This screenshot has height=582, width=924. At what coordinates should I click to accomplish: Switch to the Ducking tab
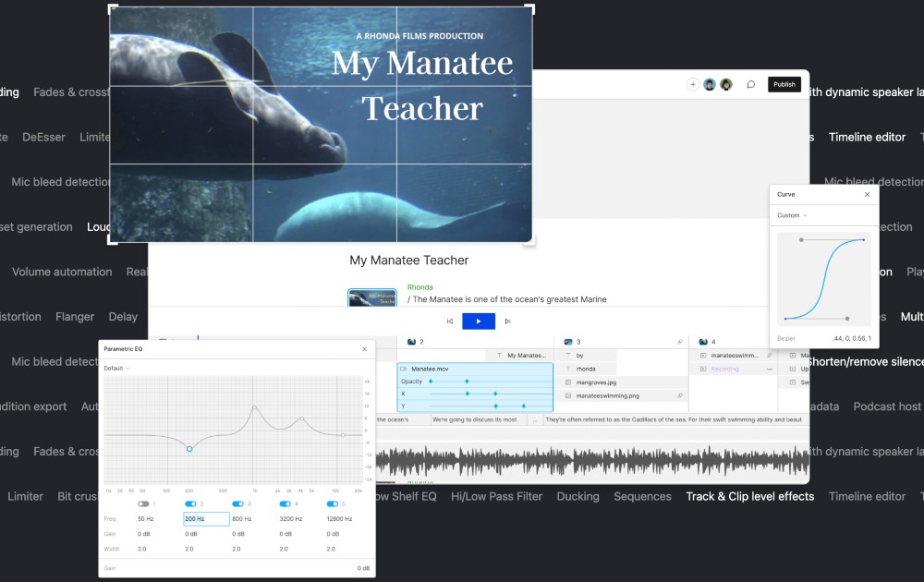(577, 496)
